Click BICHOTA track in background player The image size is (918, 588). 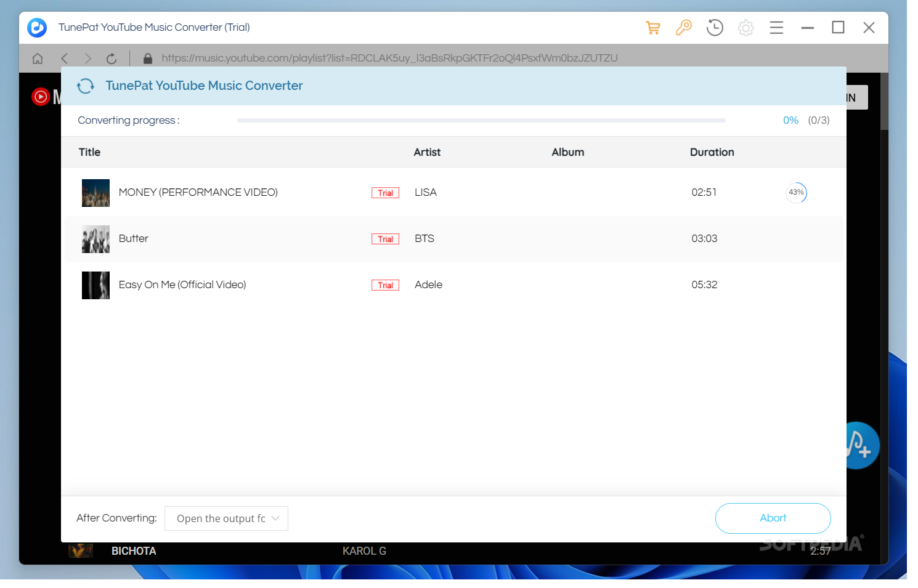click(134, 551)
